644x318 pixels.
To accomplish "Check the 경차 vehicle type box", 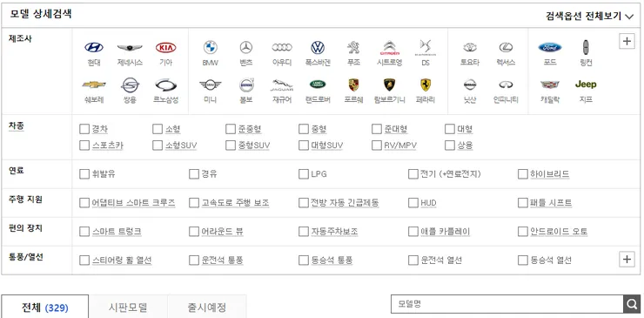I will click(x=84, y=129).
